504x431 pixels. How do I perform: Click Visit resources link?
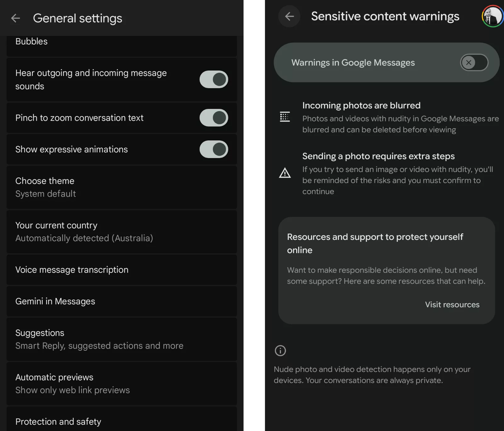(x=452, y=304)
